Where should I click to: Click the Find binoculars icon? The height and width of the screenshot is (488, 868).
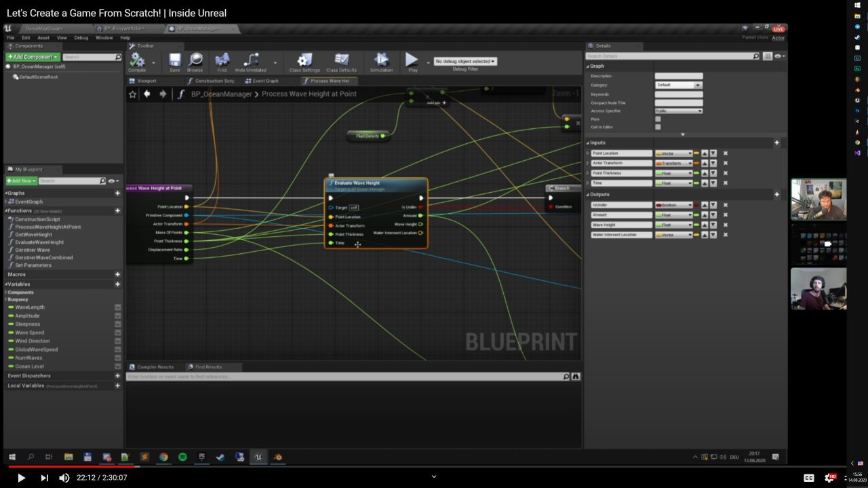click(222, 60)
